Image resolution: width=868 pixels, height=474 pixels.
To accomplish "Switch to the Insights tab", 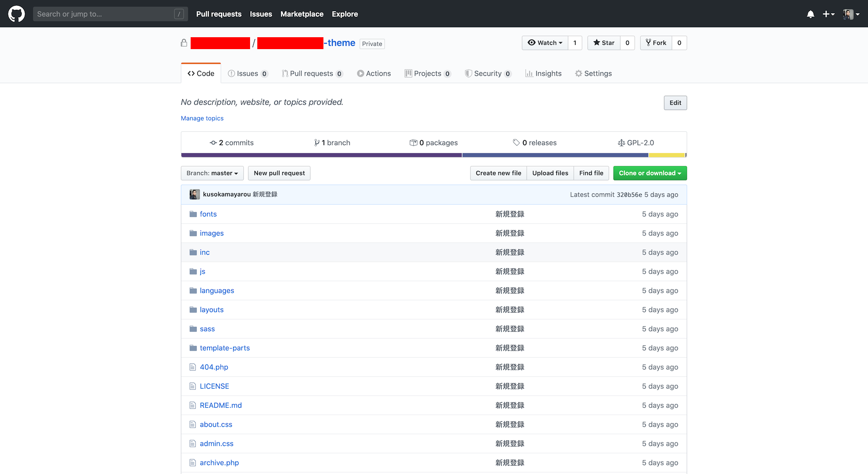I will (543, 73).
